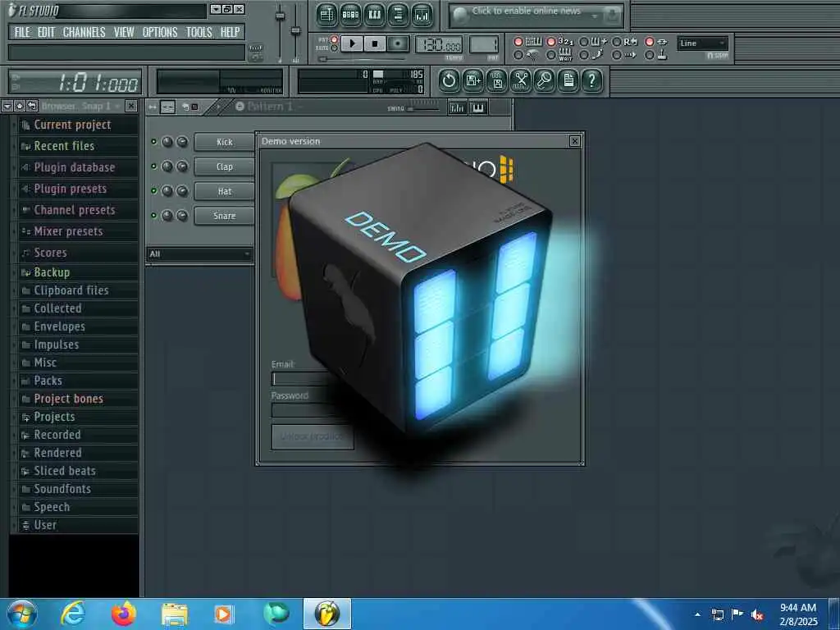The height and width of the screenshot is (630, 840).
Task: Open the Mixer view button
Action: [422, 15]
